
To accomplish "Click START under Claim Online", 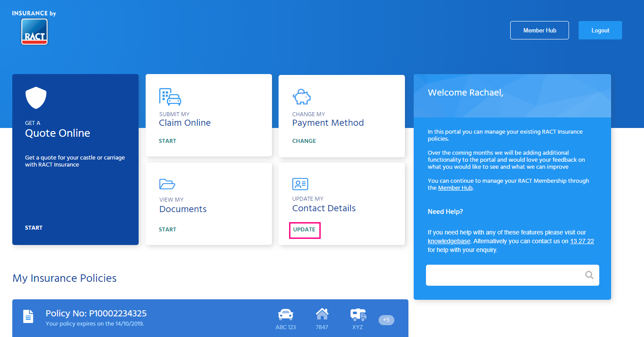I will (x=168, y=141).
